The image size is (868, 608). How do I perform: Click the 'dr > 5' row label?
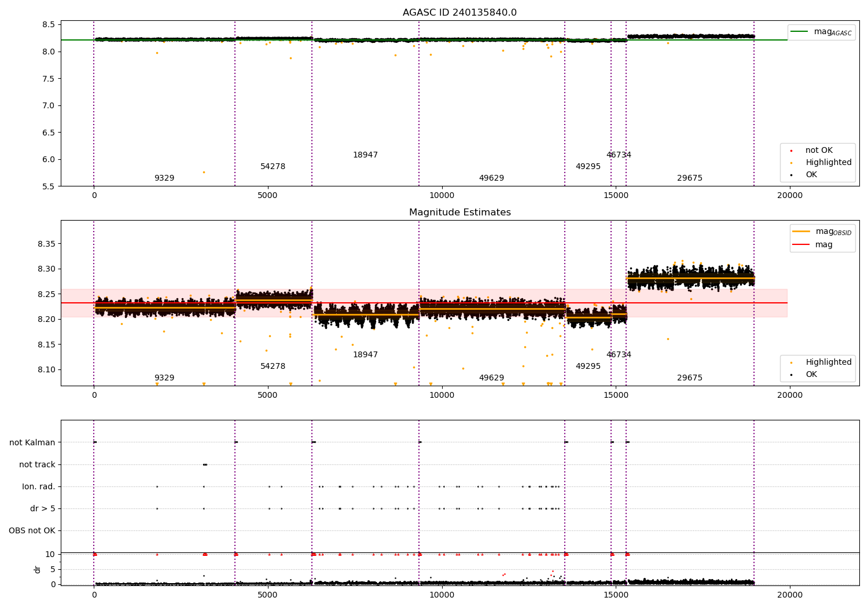(x=43, y=509)
